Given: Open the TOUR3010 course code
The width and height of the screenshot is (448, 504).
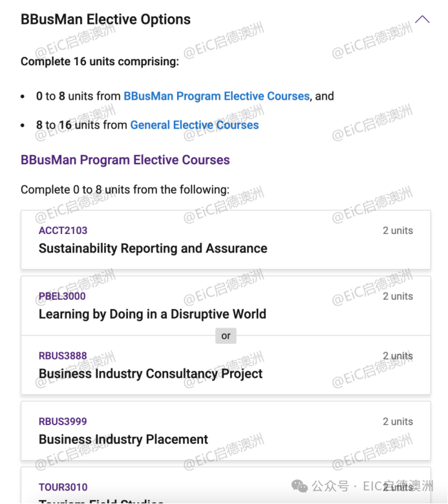Looking at the screenshot, I should click(x=63, y=488).
